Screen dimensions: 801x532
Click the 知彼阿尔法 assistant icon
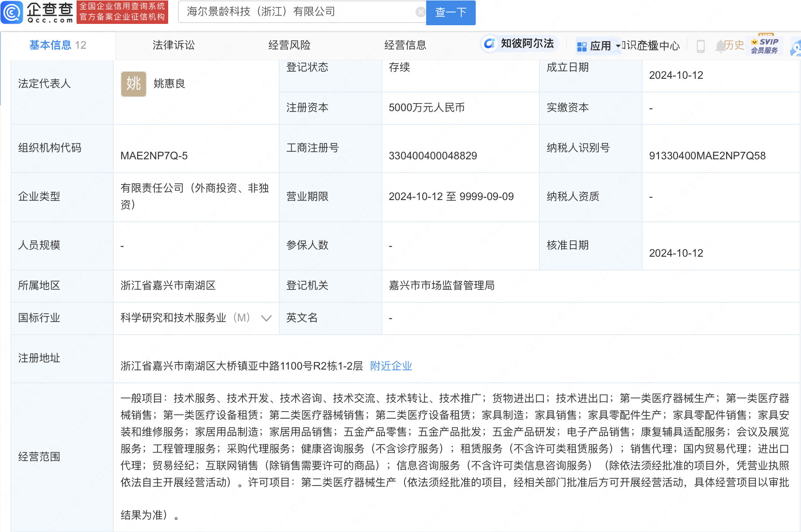489,44
